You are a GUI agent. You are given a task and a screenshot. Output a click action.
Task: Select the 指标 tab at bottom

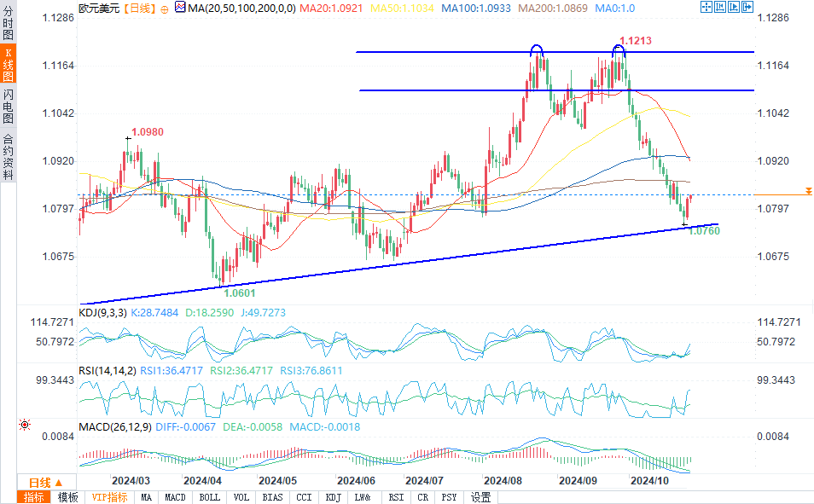(34, 497)
